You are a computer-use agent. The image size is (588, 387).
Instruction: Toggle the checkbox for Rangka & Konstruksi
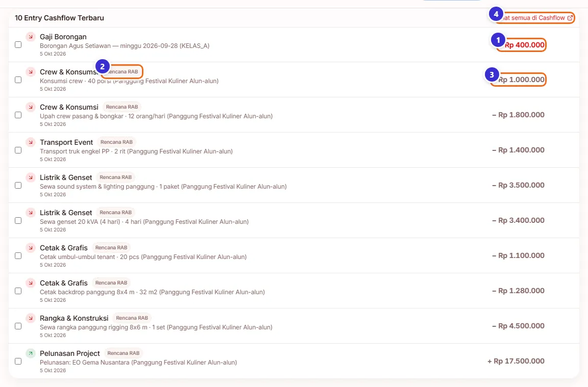pyautogui.click(x=18, y=326)
